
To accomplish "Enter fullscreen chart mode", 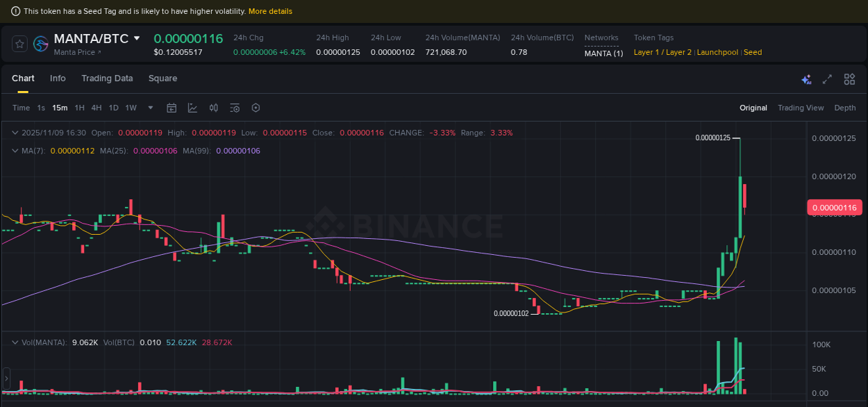I will point(827,79).
